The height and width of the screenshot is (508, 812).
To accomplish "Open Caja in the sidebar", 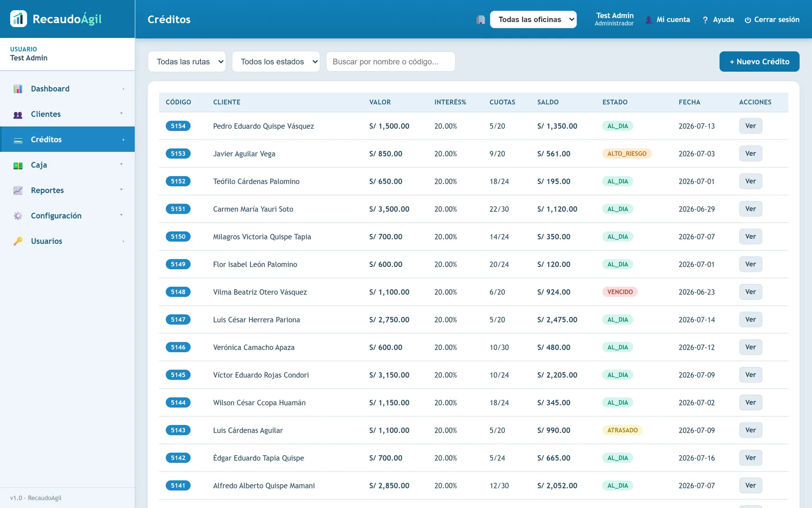I will 67,165.
